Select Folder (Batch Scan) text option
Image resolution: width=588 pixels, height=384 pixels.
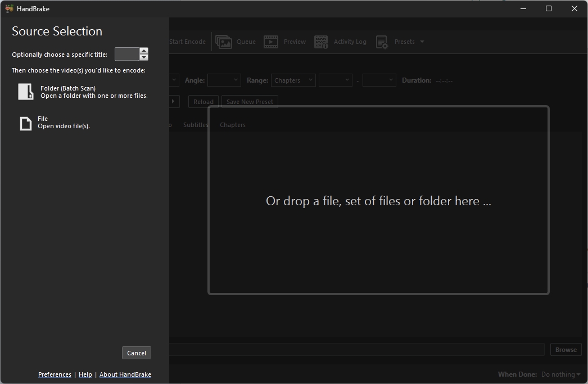click(68, 88)
